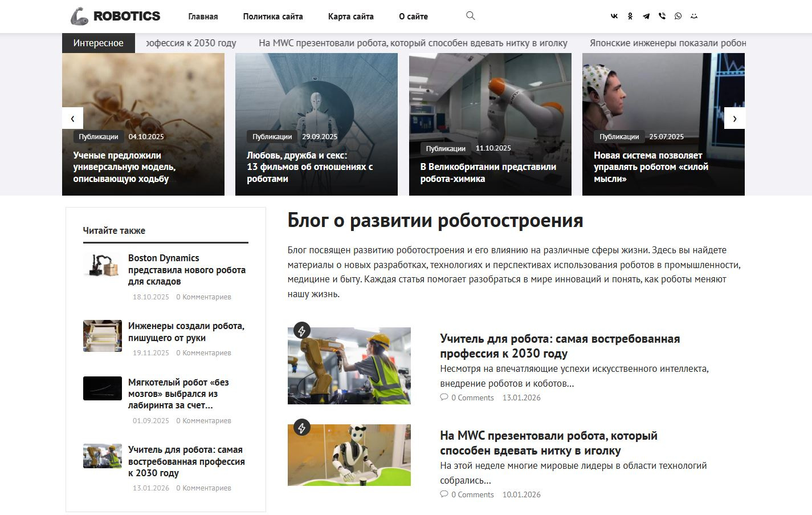Viewport: 812px width, 515px height.
Task: Click the white humanoid robot article image
Action: [349, 455]
